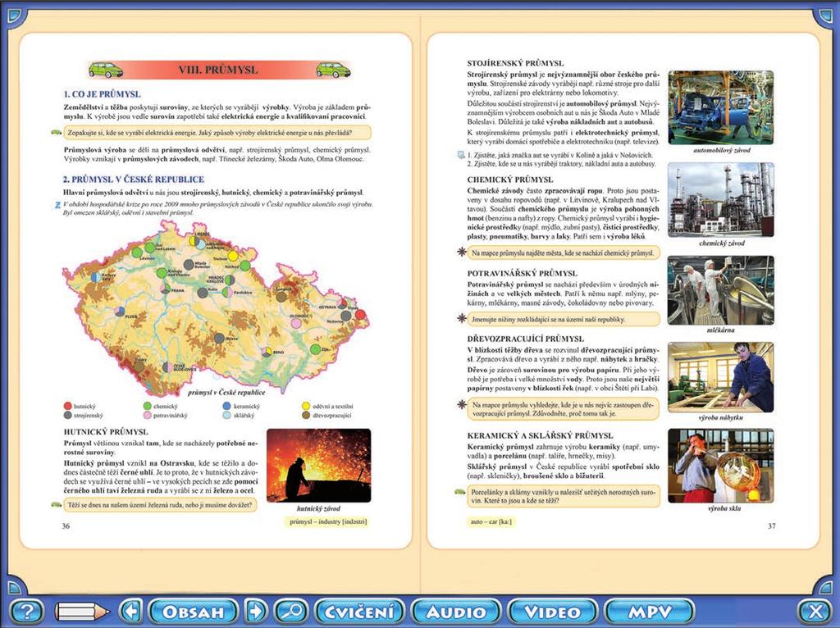Select the pencil drawing tool
The width and height of the screenshot is (840, 628).
point(82,612)
